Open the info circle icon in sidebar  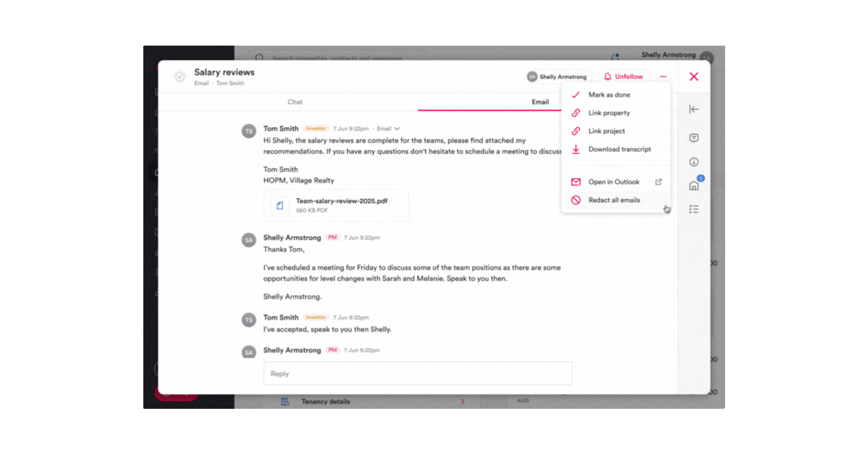coord(693,162)
